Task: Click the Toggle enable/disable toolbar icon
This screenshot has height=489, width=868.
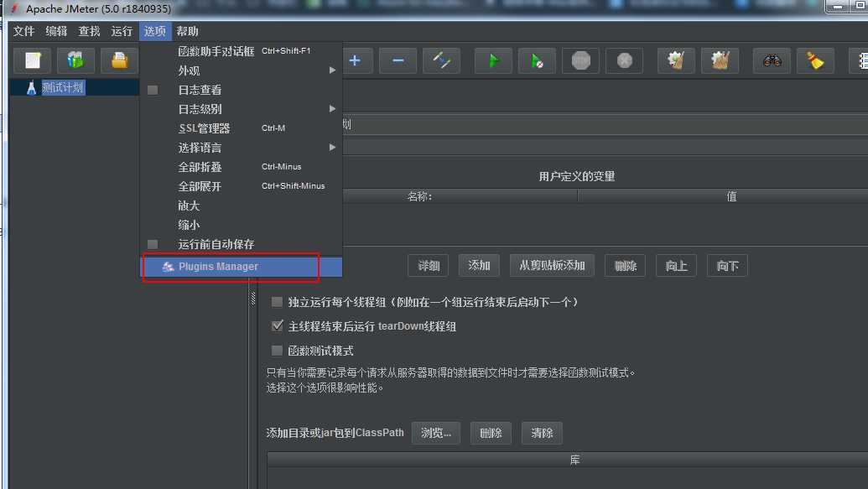Action: pyautogui.click(x=441, y=60)
